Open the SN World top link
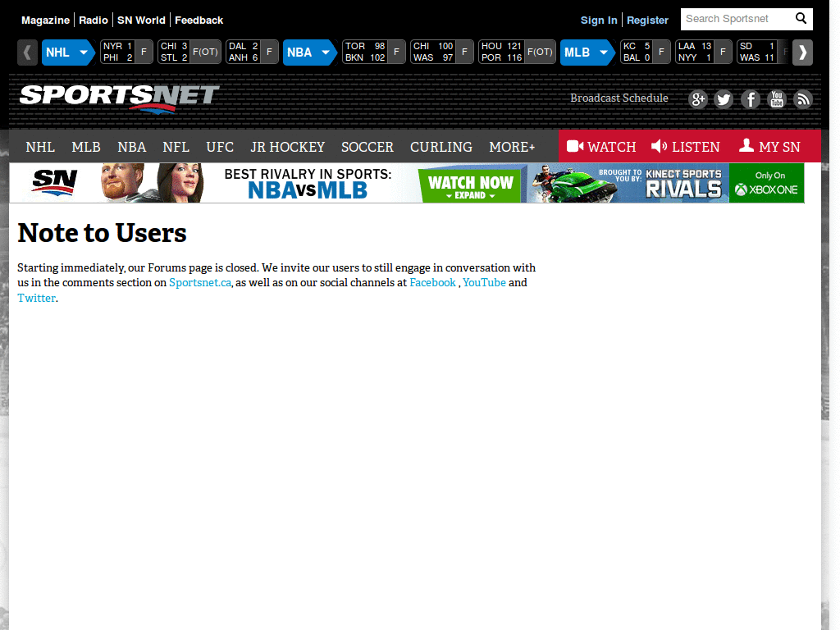 click(x=141, y=20)
